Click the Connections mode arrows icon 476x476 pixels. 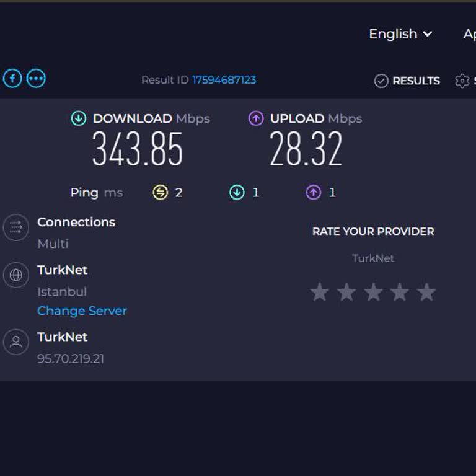pos(15,227)
